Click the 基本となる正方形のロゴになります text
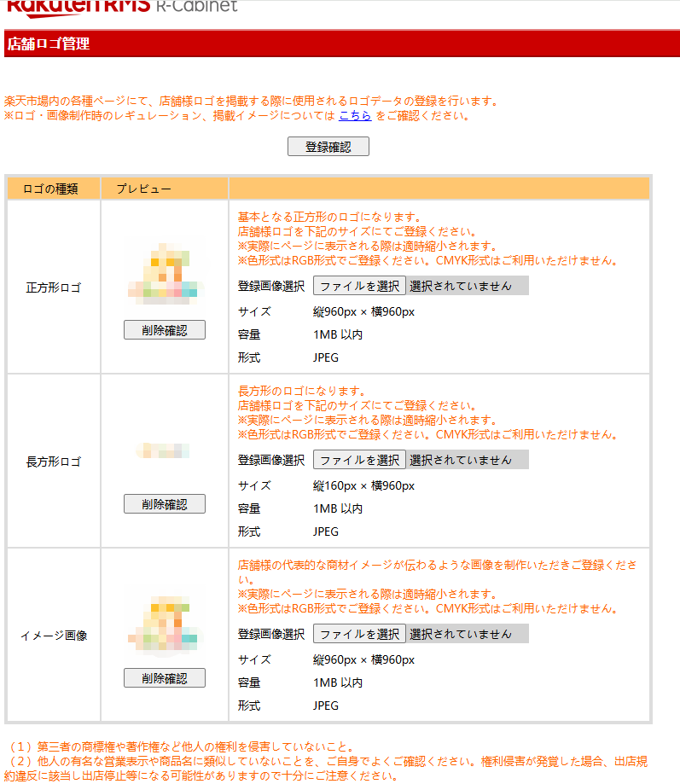Screen dimensions: 680x784 coord(330,217)
